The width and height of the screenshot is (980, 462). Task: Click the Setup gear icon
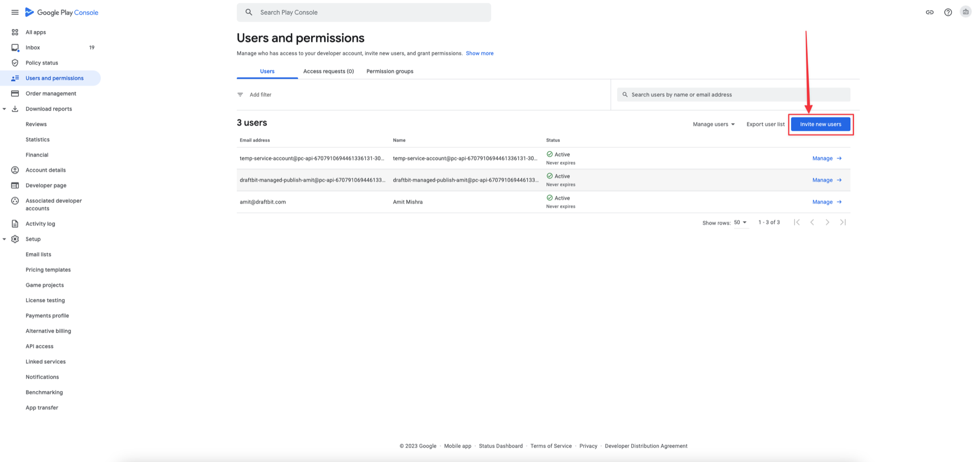(15, 239)
